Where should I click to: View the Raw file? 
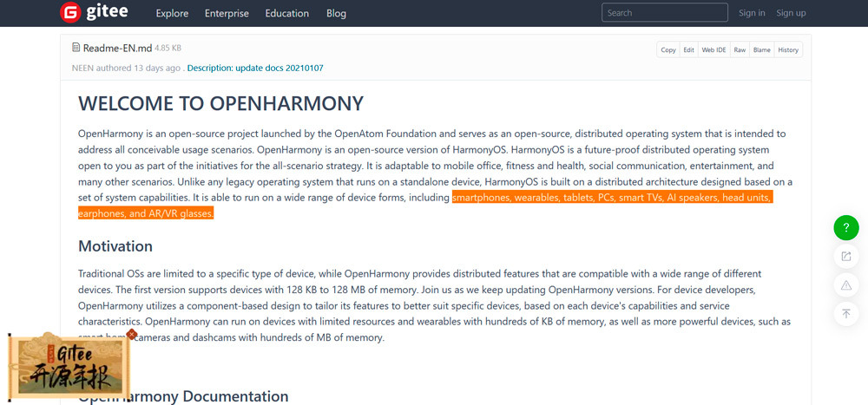coord(740,49)
